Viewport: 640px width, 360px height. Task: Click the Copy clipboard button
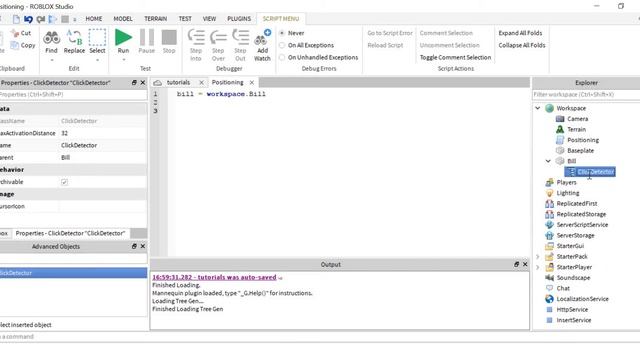23,45
